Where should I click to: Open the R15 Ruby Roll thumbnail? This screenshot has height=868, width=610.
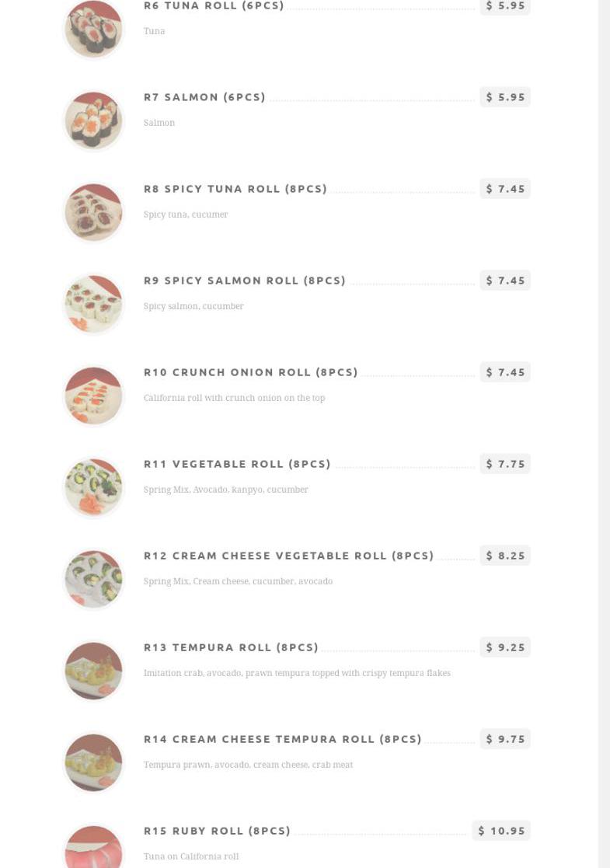93,849
